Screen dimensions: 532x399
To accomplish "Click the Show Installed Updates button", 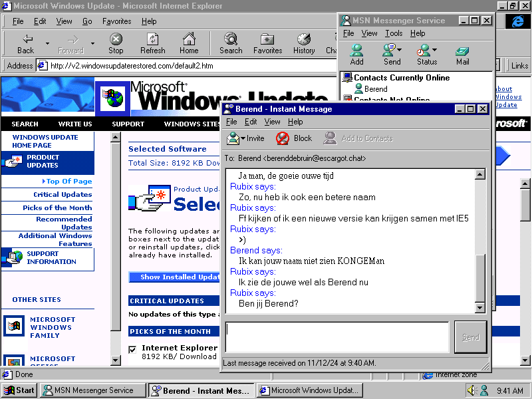I will (x=174, y=277).
